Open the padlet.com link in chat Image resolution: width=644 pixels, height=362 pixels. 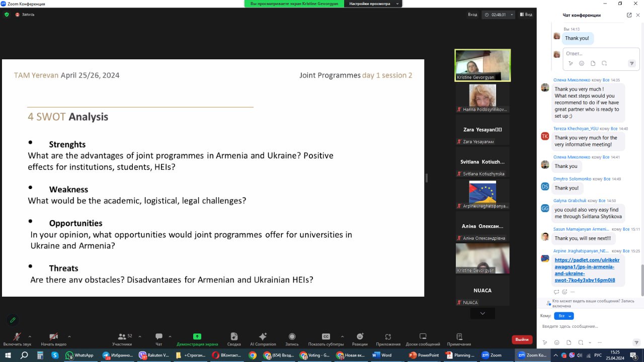pos(587,270)
